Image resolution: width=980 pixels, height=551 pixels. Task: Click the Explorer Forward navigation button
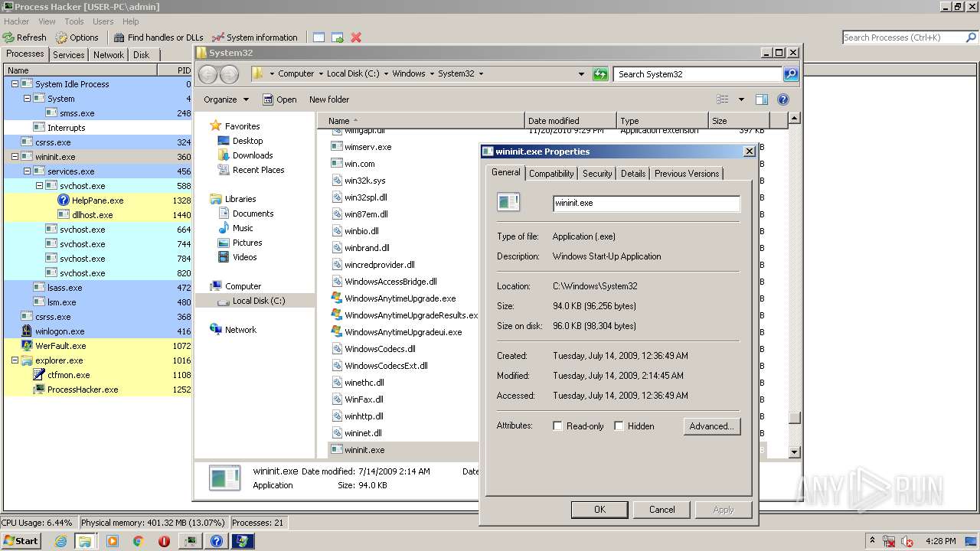click(229, 74)
